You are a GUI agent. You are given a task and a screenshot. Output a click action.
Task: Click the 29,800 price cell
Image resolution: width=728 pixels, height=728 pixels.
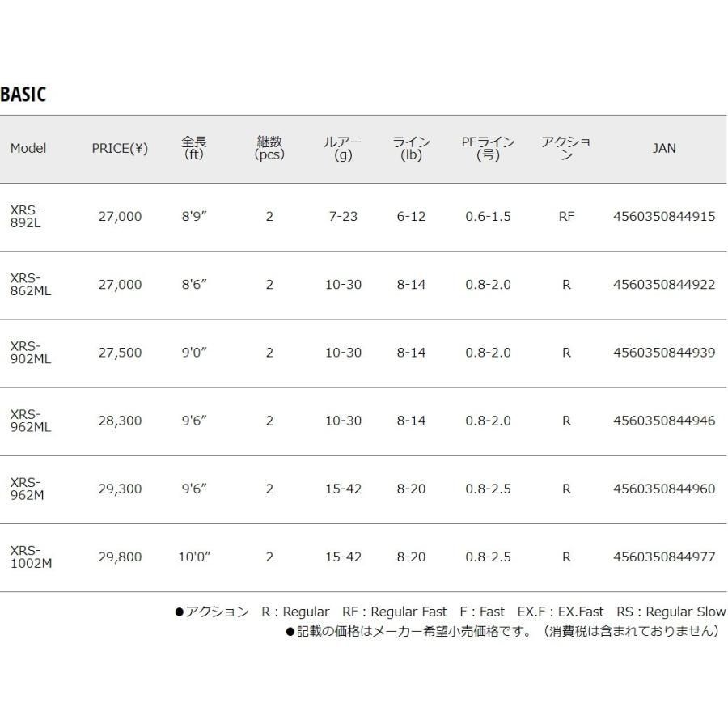coord(120,557)
